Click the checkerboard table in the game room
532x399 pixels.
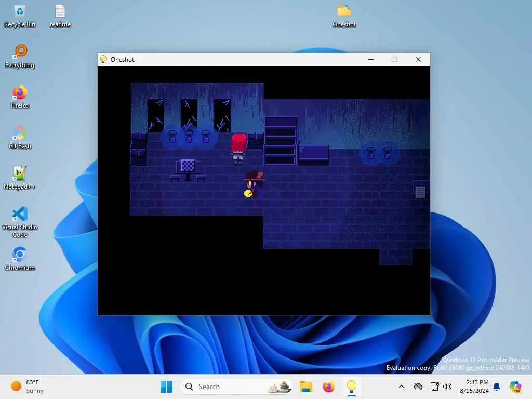188,170
